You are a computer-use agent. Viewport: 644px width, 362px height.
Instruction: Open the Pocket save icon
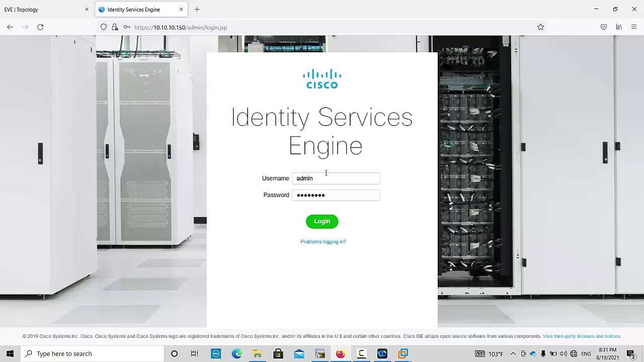coord(604,27)
